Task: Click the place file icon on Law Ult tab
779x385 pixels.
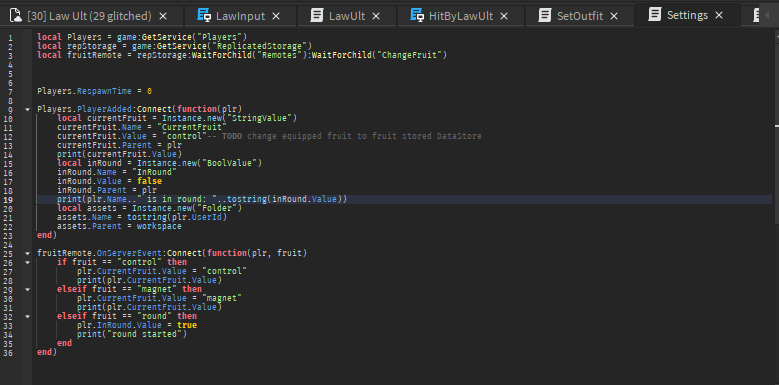Action: point(16,15)
